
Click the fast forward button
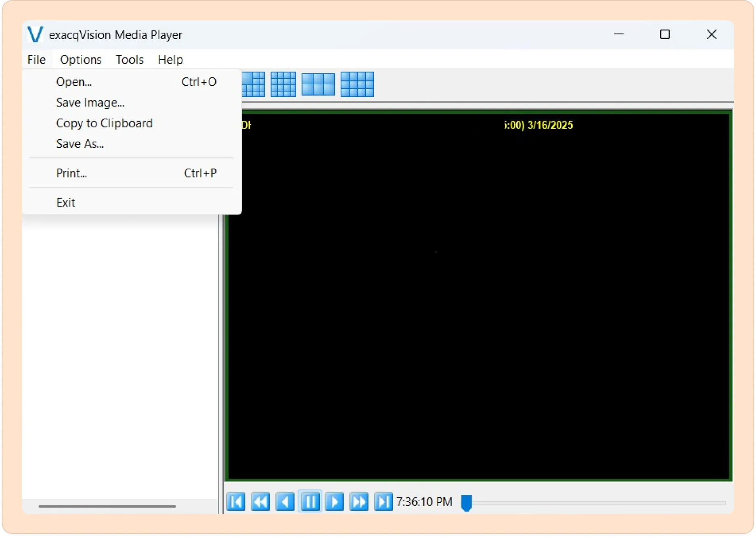(359, 503)
